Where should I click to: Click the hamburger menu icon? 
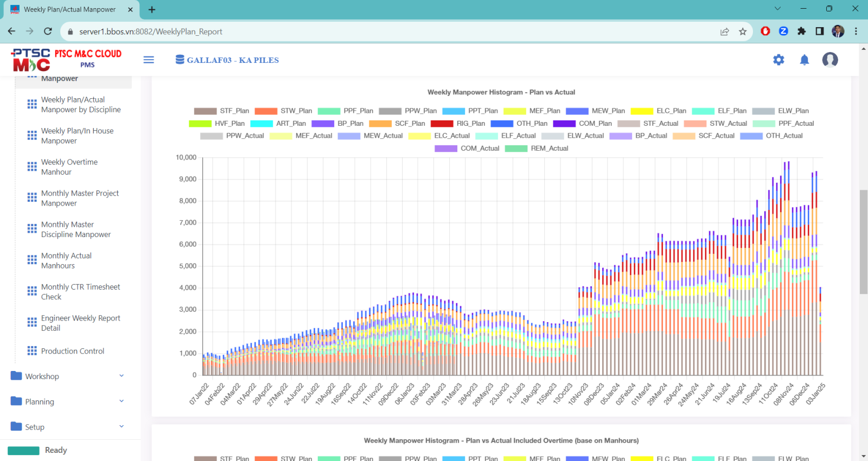coord(149,60)
